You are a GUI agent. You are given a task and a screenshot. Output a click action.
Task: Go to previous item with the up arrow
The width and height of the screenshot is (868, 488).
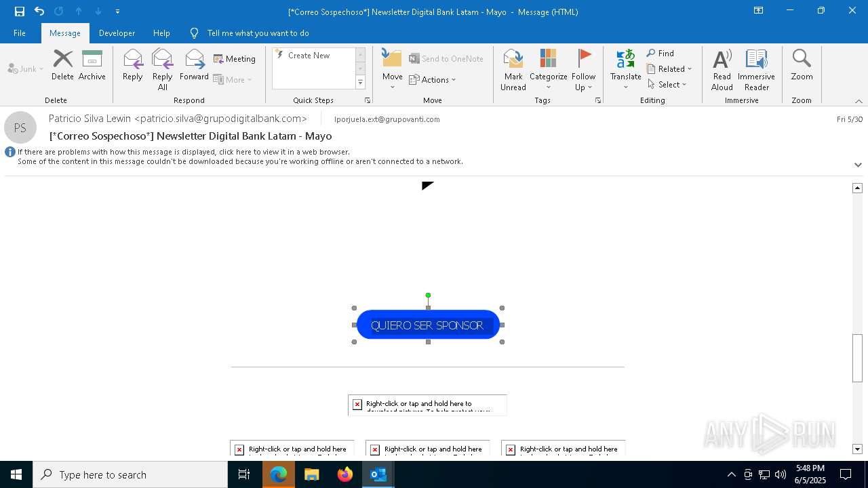click(79, 12)
